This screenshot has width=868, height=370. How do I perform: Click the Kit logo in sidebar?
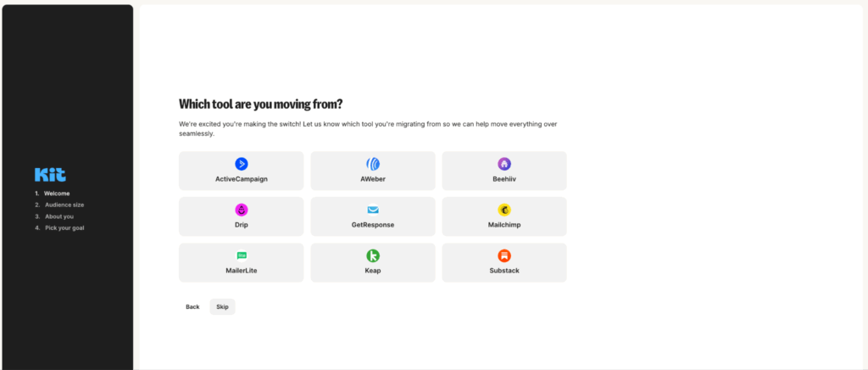tap(50, 175)
